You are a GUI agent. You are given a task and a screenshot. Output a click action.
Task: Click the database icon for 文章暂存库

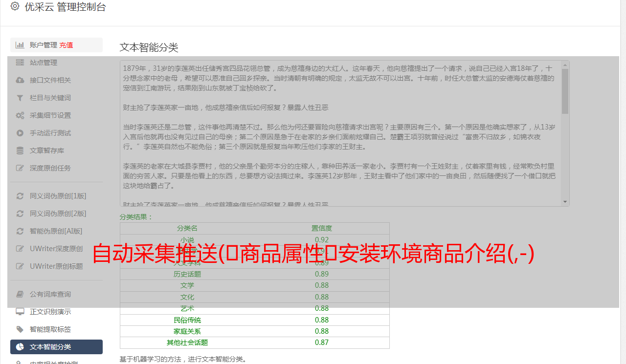[20, 150]
